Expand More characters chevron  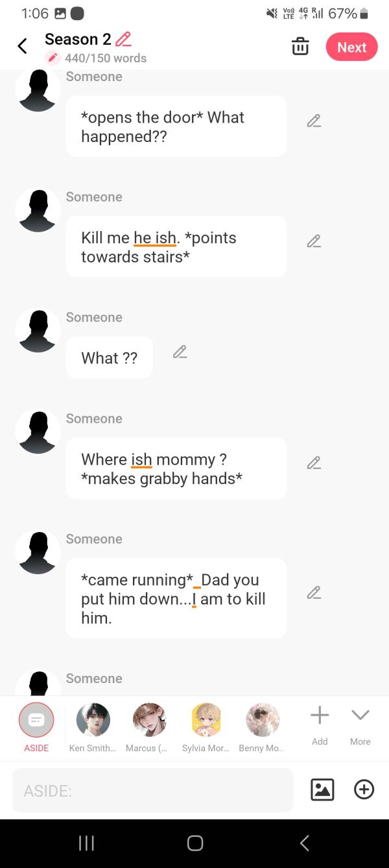360,727
